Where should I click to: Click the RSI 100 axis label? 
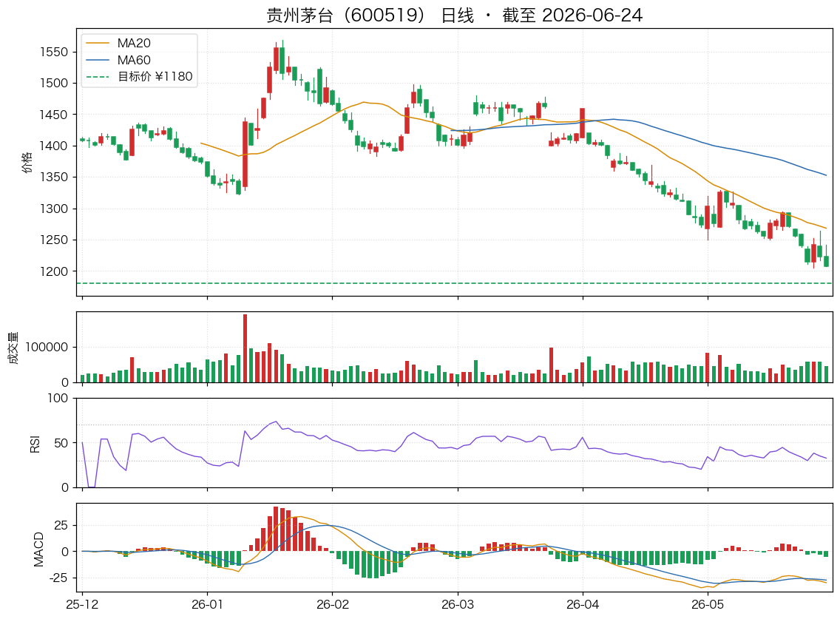click(x=58, y=398)
